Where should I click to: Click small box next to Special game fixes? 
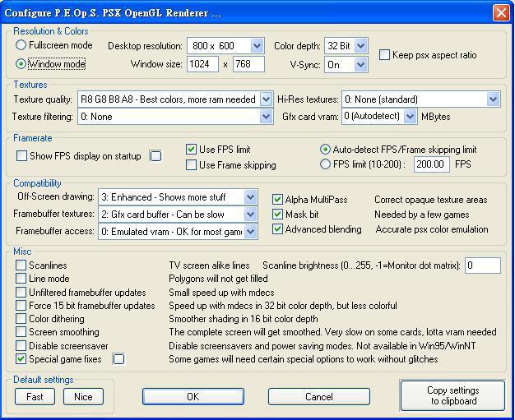(118, 359)
